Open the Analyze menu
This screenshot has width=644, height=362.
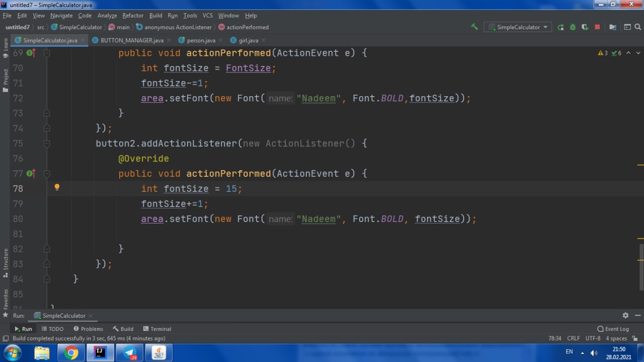(x=107, y=16)
